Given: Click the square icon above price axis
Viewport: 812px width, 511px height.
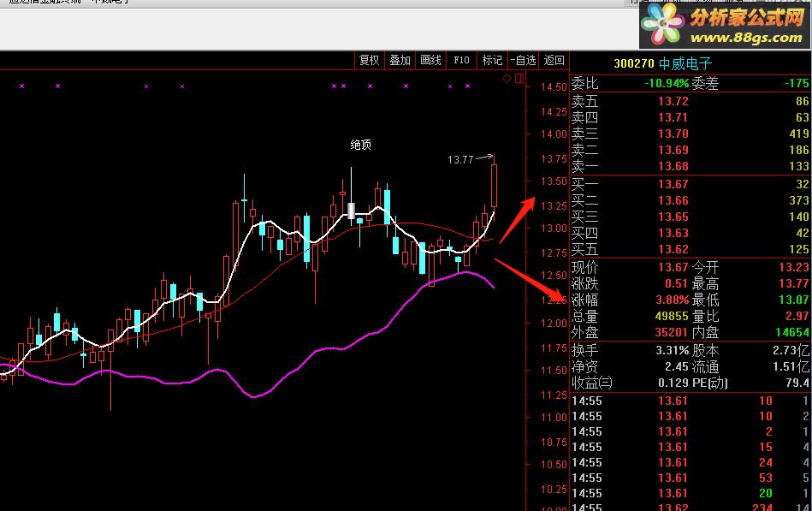Looking at the screenshot, I should pyautogui.click(x=519, y=78).
